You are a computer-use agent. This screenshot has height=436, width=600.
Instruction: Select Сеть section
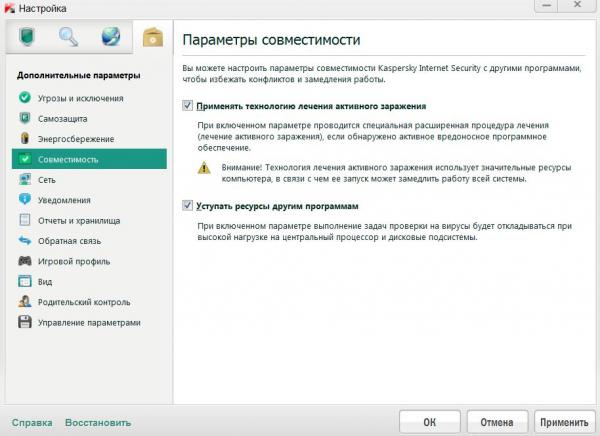coord(89,180)
